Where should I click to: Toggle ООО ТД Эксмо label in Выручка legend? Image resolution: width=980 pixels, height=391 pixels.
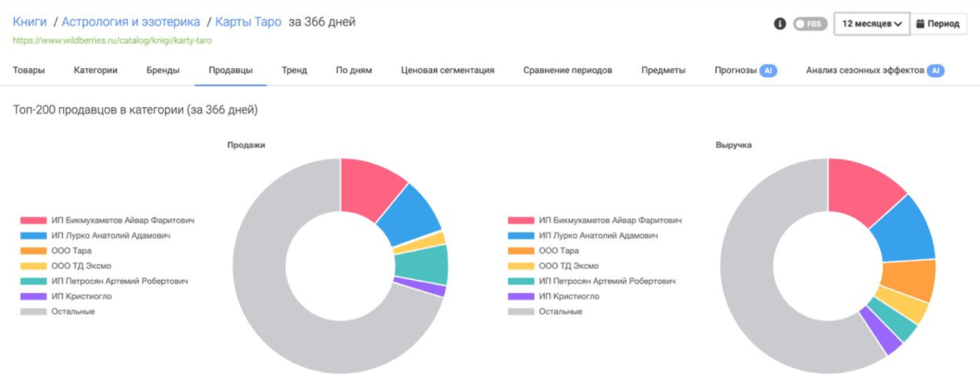pos(569,266)
